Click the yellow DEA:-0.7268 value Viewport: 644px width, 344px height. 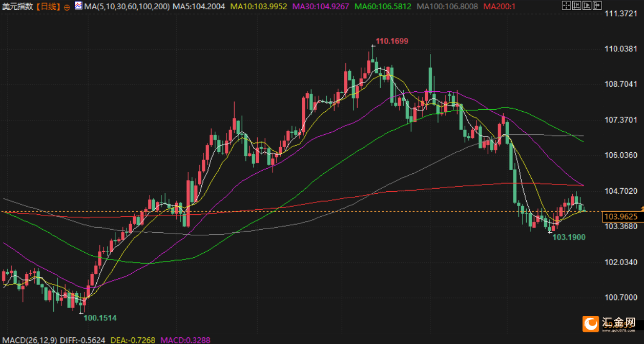(134, 340)
